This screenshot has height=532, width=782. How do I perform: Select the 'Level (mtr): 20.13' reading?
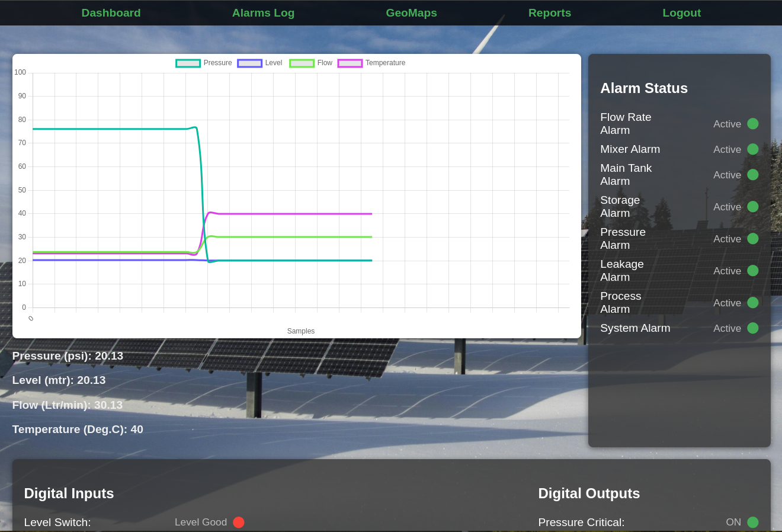[x=59, y=380]
